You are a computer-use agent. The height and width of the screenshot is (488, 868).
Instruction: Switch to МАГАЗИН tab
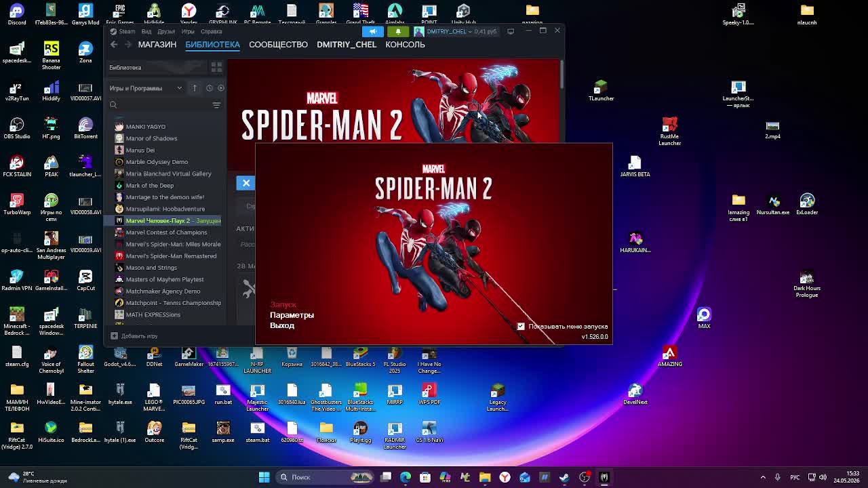pos(157,45)
